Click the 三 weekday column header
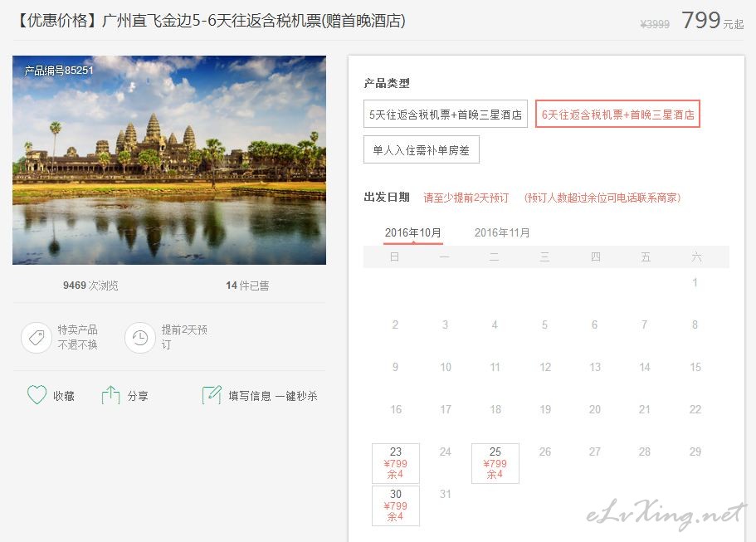Image resolution: width=756 pixels, height=542 pixels. tap(545, 256)
